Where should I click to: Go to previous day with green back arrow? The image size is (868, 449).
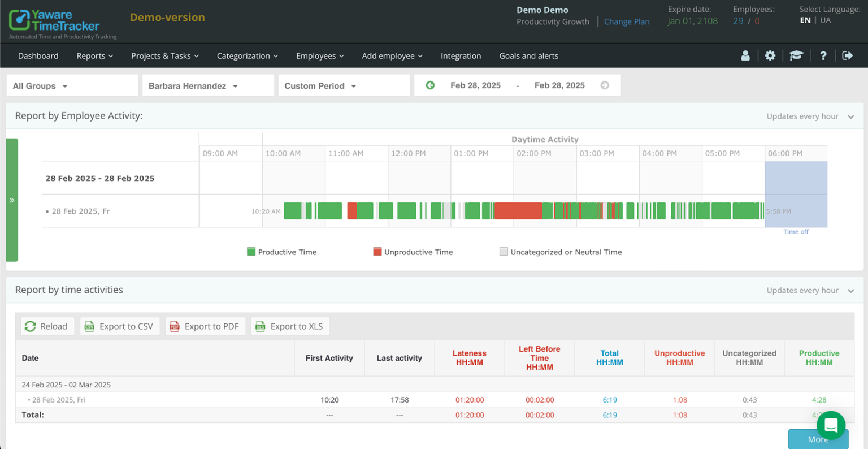[x=430, y=85]
